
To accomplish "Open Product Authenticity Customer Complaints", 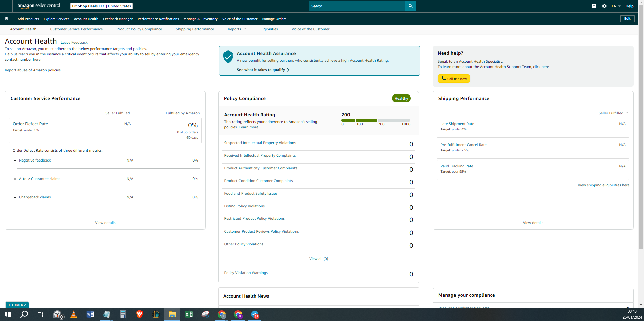I will point(261,168).
